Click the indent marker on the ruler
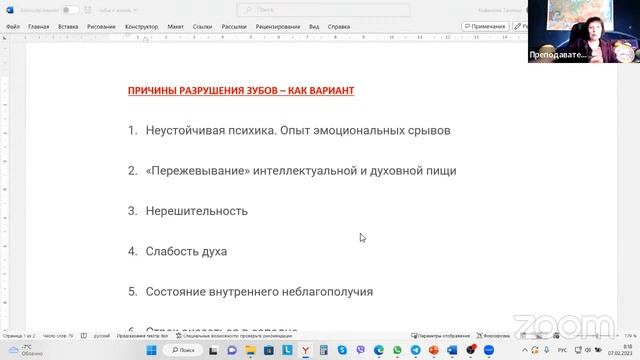Viewport: 640px width, 360px height. point(146,39)
